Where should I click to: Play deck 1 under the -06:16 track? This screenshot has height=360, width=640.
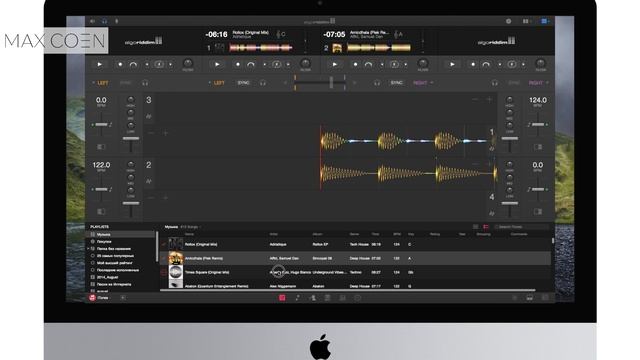click(217, 64)
